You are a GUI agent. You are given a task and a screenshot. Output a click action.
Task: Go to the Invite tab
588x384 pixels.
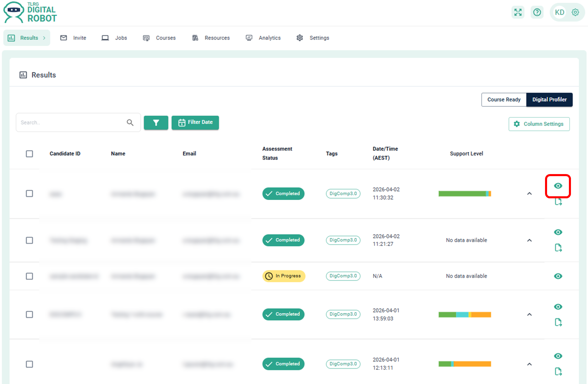point(73,38)
